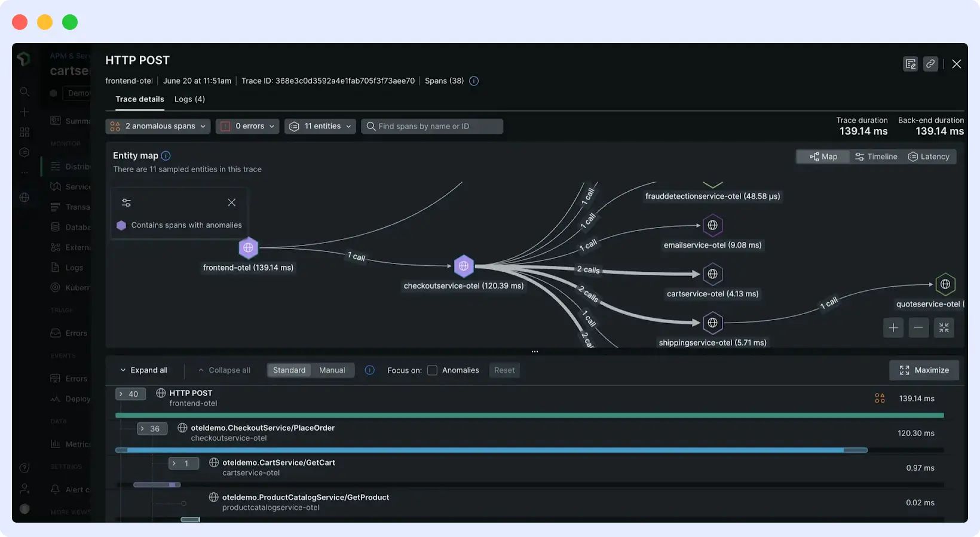Click globe icon of GetProduct span
The image size is (980, 537).
213,497
